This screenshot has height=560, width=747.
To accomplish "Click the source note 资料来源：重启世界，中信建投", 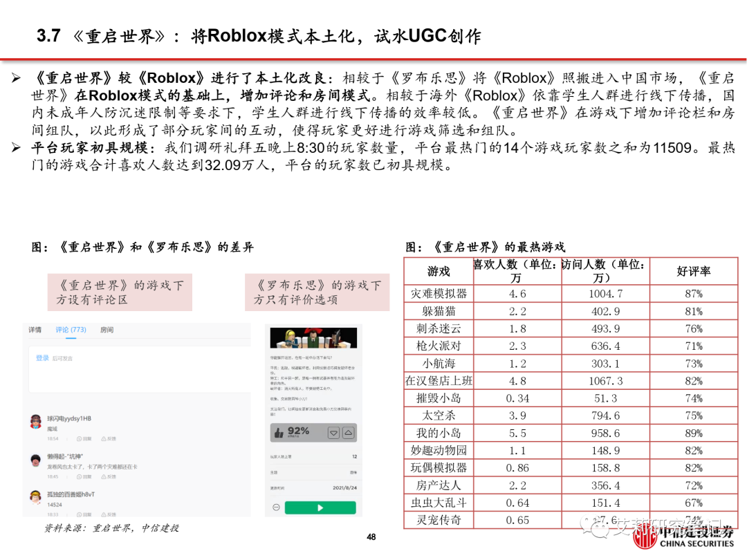I will (111, 528).
